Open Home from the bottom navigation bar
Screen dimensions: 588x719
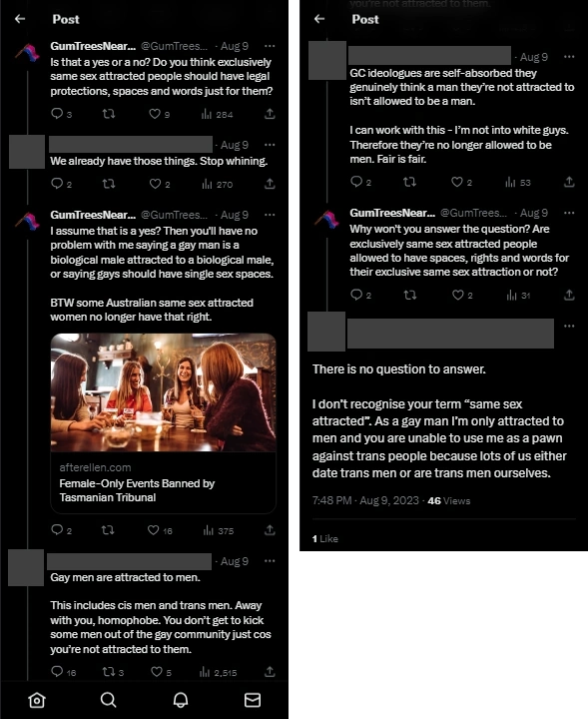pos(37,700)
